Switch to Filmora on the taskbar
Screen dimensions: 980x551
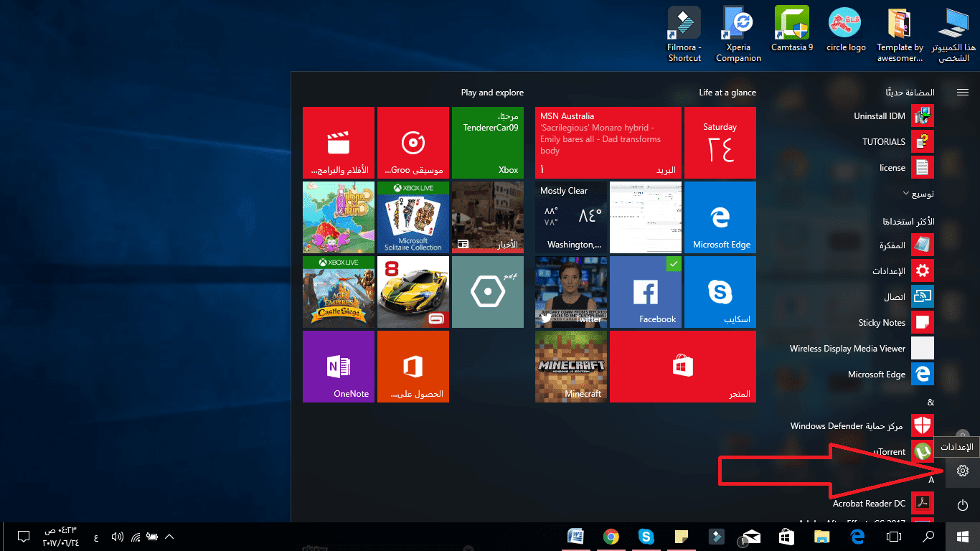(x=717, y=537)
